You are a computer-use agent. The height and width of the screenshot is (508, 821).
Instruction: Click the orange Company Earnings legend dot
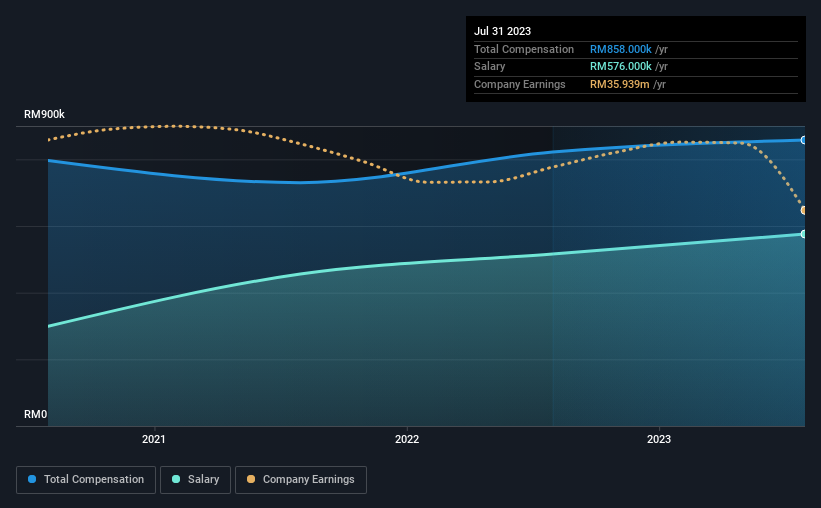(x=251, y=479)
